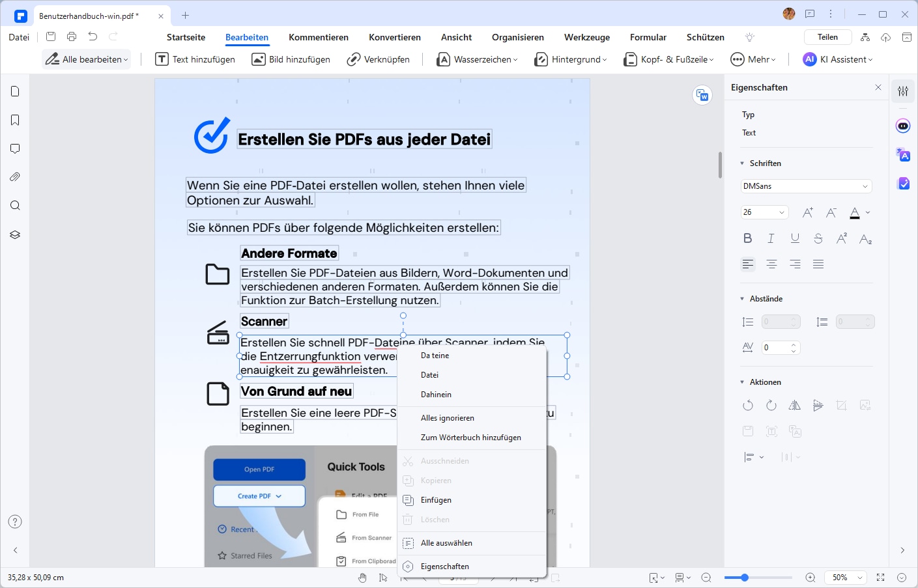Open the Konvertieren tab
The width and height of the screenshot is (918, 588).
[x=395, y=37]
